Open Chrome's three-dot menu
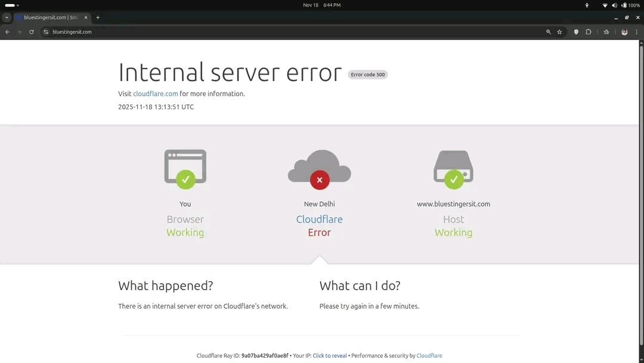Viewport: 644px width, 363px height. [x=636, y=32]
